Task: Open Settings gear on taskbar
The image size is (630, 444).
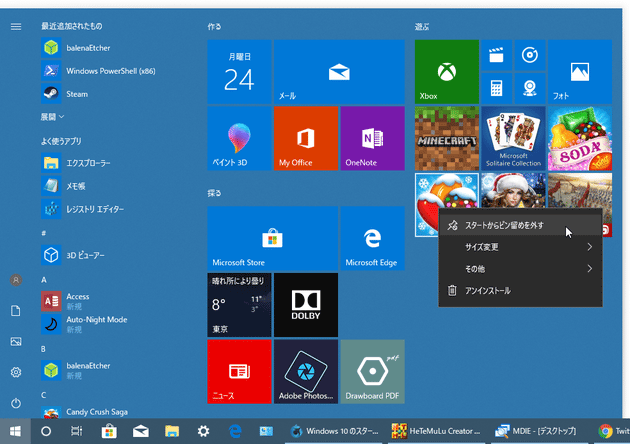Action: (x=203, y=431)
